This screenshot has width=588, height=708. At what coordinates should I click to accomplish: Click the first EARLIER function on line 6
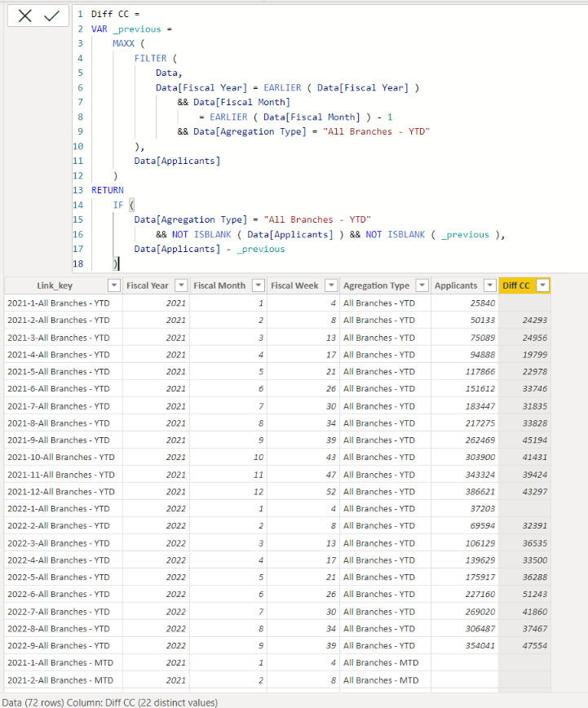tap(282, 87)
